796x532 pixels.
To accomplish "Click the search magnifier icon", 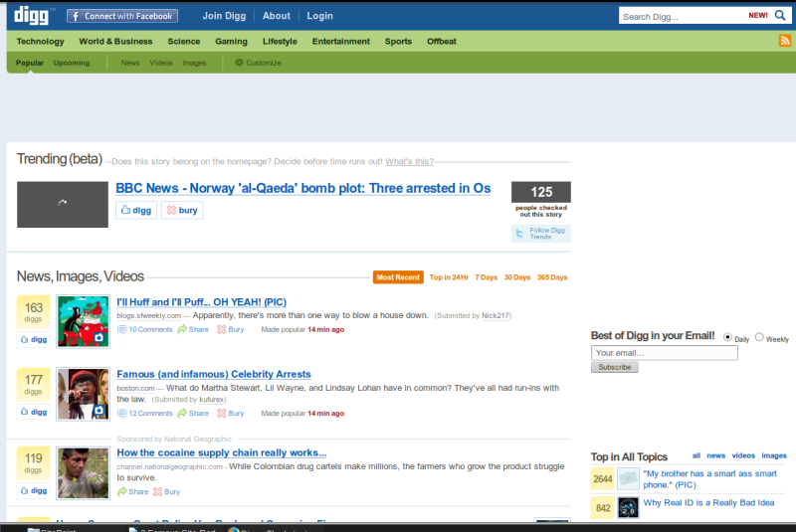I will [x=779, y=16].
